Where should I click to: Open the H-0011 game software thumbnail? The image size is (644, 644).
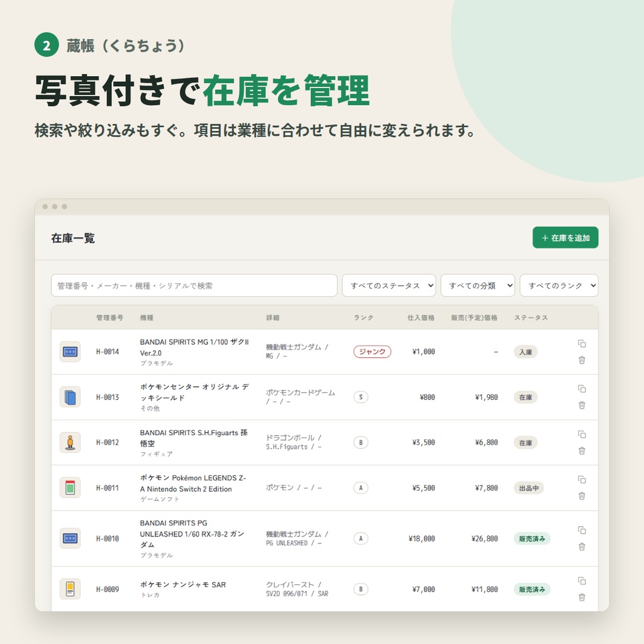pyautogui.click(x=70, y=488)
